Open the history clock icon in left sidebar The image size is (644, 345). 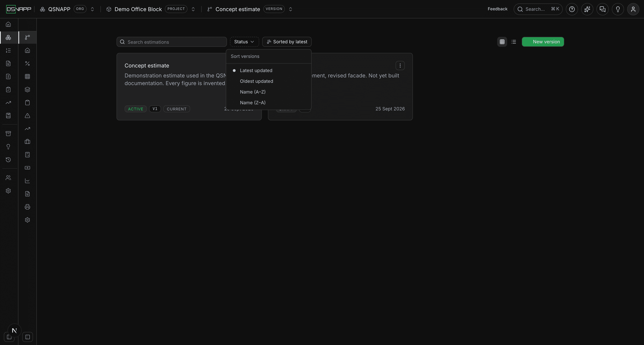[8, 159]
